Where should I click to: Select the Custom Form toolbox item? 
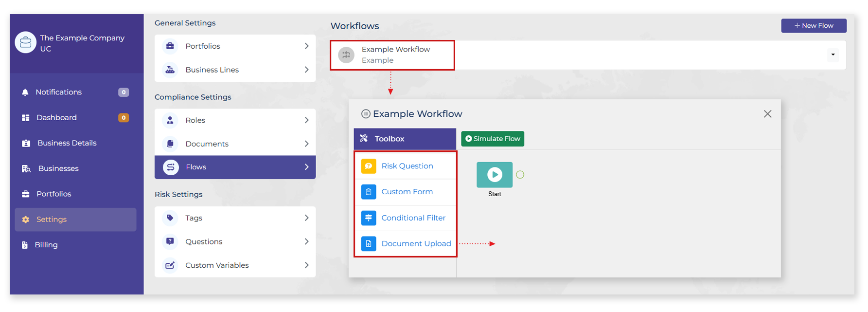(x=406, y=192)
